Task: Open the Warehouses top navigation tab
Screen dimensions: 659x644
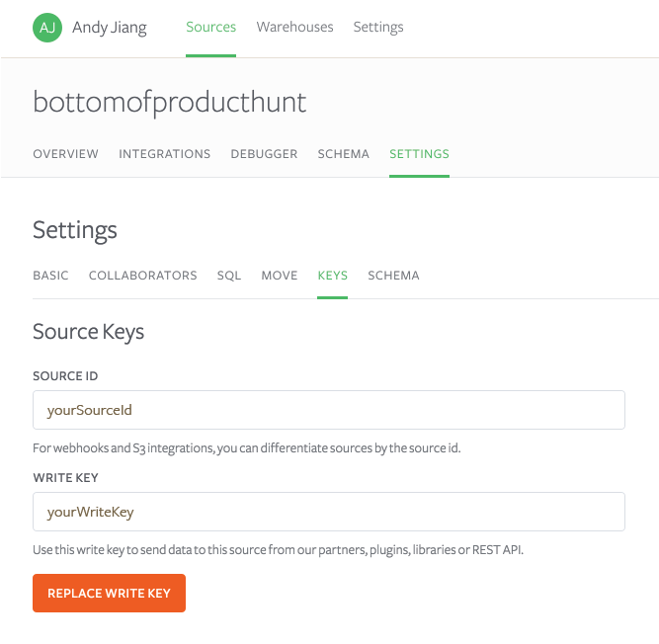Action: point(294,27)
